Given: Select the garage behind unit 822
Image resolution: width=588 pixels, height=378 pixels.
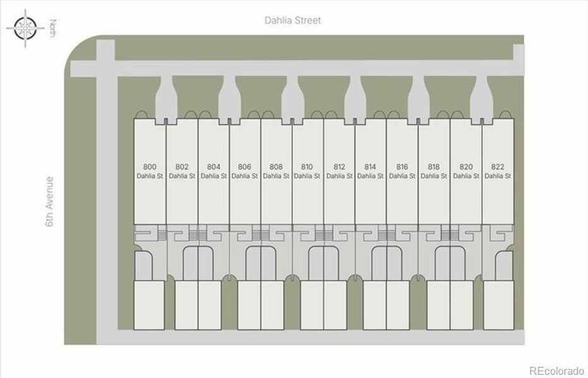Looking at the screenshot, I should (x=499, y=305).
